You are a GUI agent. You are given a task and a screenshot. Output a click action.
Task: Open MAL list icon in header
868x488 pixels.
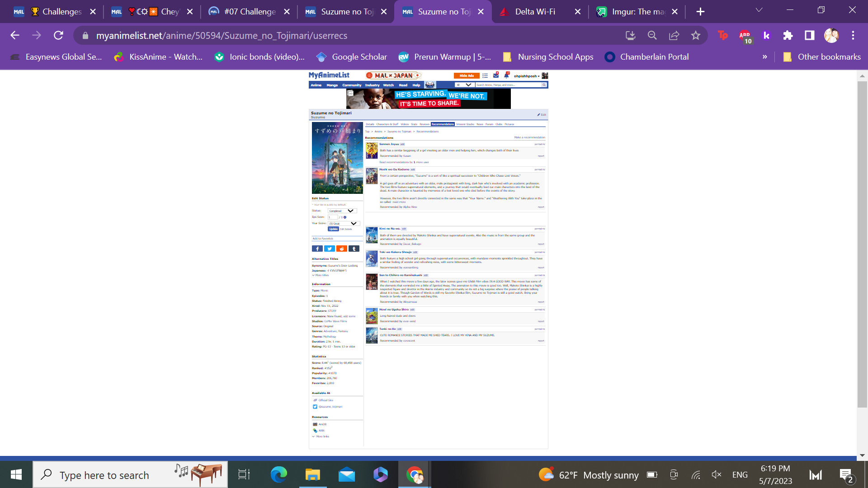point(485,76)
